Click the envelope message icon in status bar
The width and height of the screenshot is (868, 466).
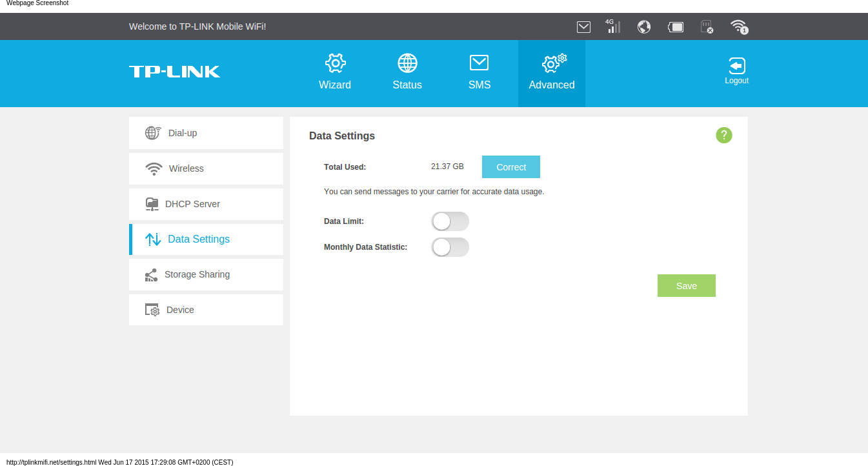tap(583, 26)
